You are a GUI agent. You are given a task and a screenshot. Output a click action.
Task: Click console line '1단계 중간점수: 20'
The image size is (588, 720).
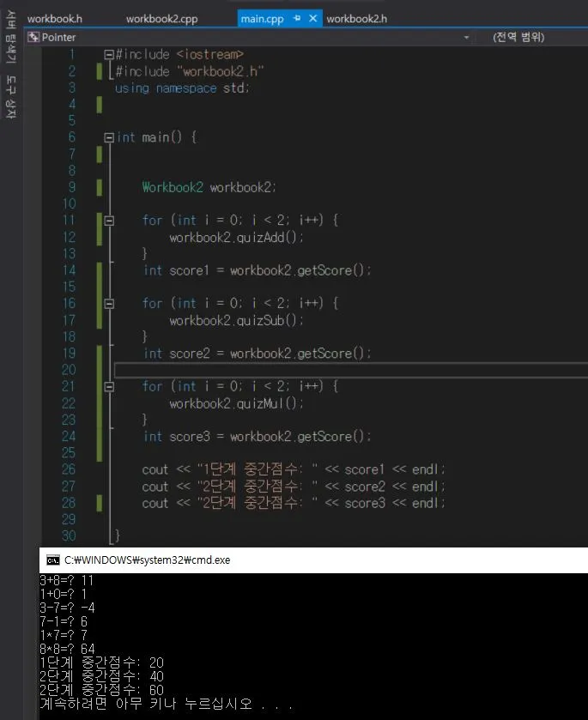point(102,663)
